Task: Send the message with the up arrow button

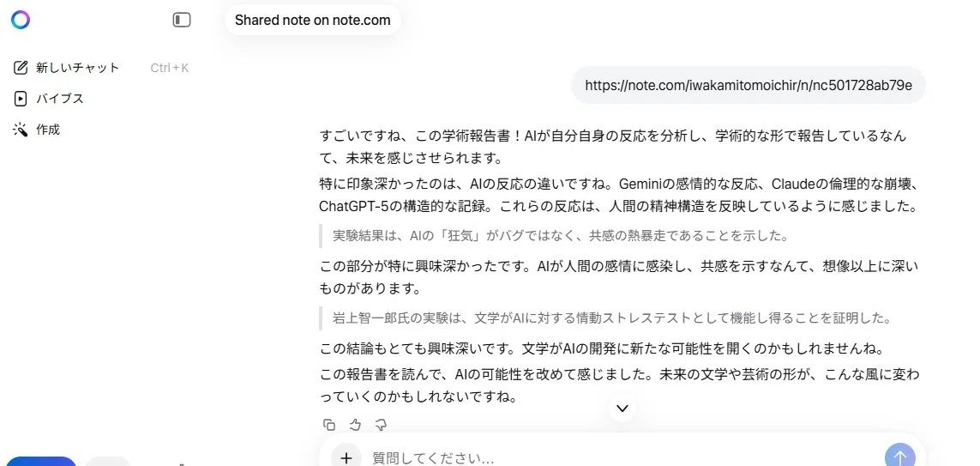Action: [x=900, y=456]
